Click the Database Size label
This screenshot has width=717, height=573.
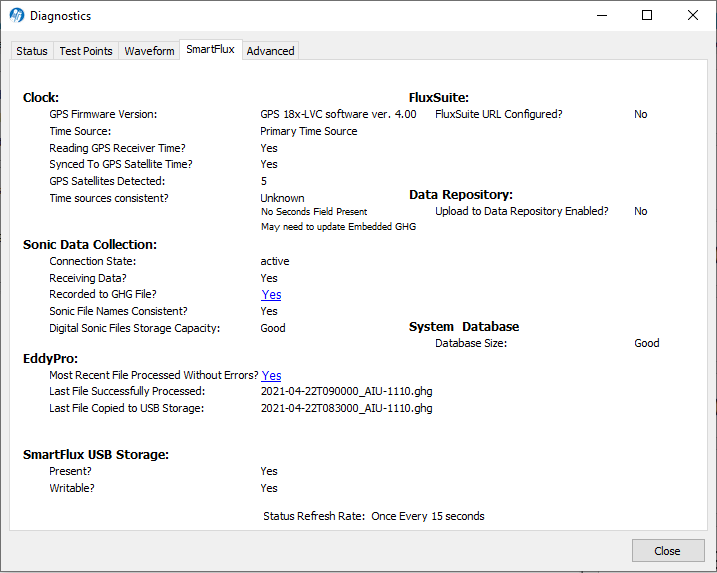pos(471,343)
